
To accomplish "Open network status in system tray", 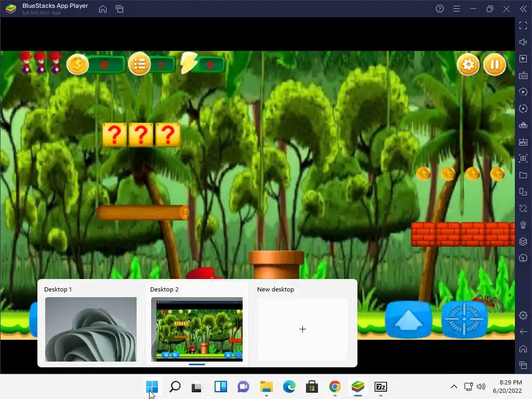I will (469, 387).
